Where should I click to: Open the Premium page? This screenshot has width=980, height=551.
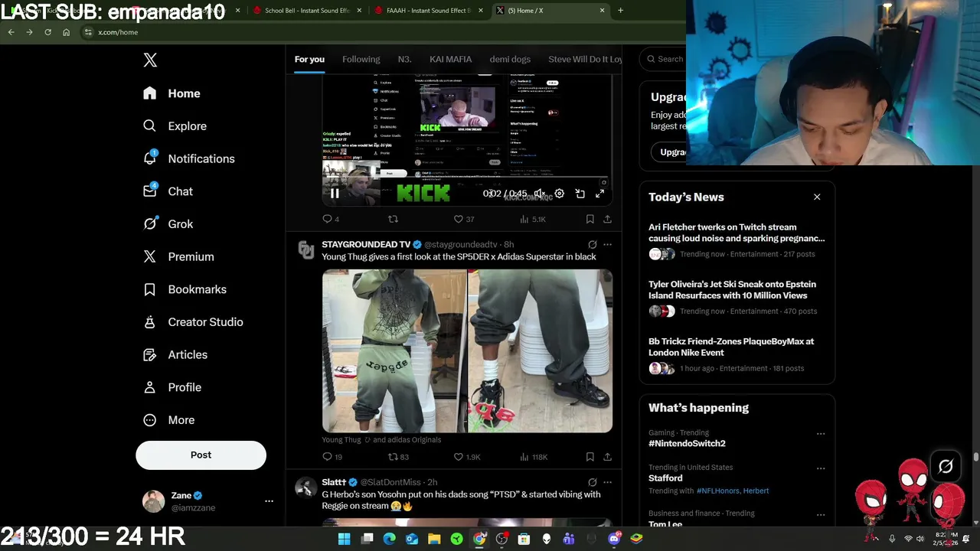[x=178, y=257]
